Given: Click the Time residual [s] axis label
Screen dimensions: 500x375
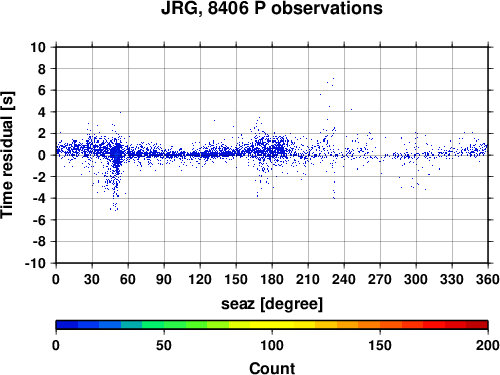Looking at the screenshot, I should tap(8, 155).
